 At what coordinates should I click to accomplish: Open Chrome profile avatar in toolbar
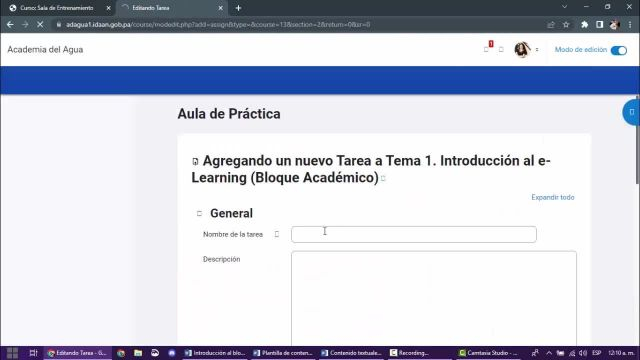click(614, 24)
